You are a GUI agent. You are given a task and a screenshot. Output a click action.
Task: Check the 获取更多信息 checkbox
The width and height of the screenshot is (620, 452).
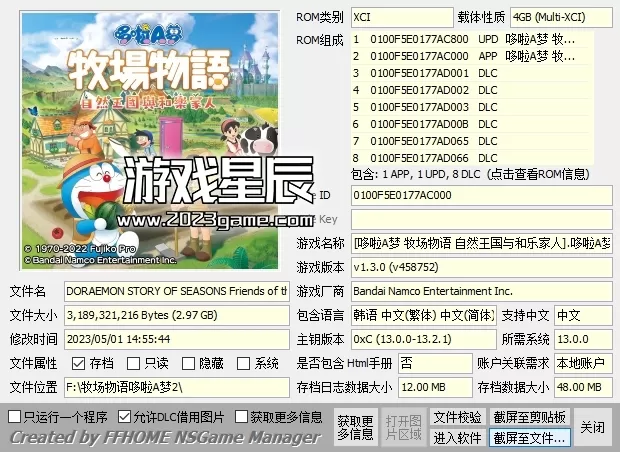[241, 416]
